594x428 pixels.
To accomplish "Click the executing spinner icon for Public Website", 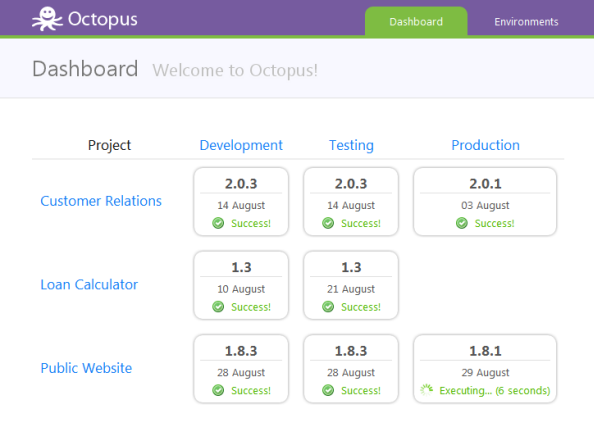I will [427, 390].
